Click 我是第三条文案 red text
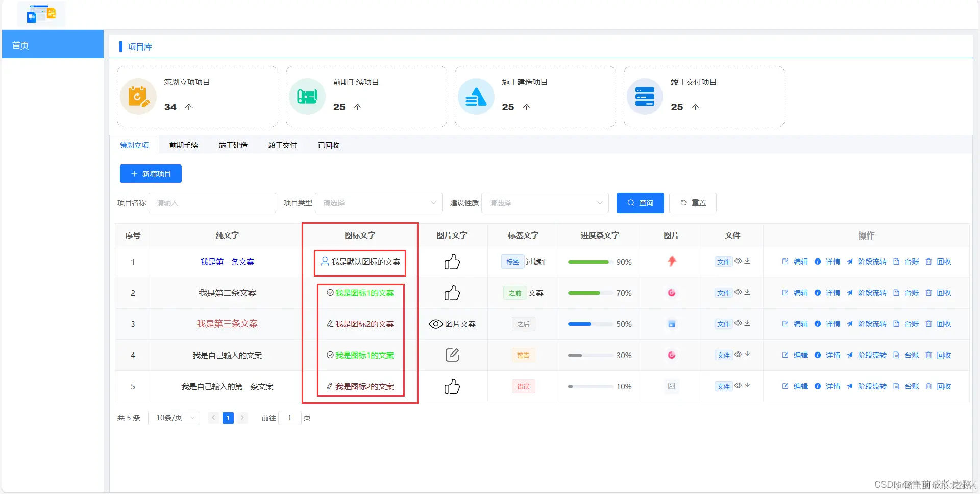Screen dimensions: 980x494 point(227,324)
